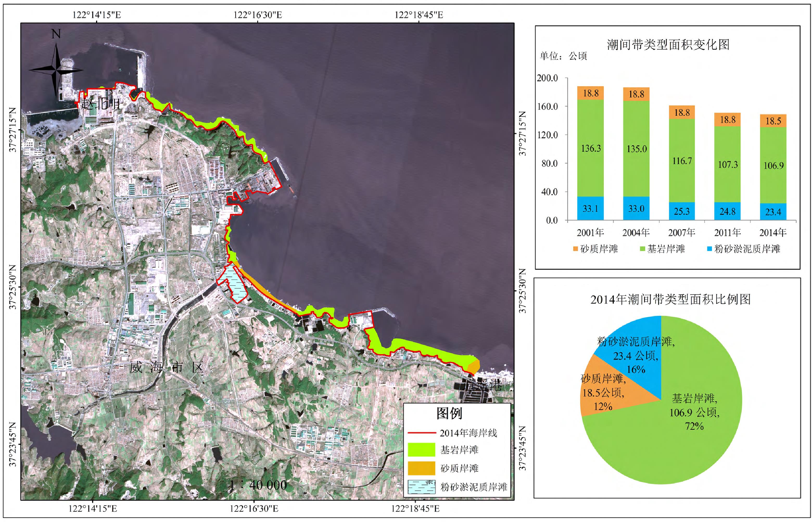
Task: Click the 37°23'45"N label on the right border
Action: tap(523, 448)
